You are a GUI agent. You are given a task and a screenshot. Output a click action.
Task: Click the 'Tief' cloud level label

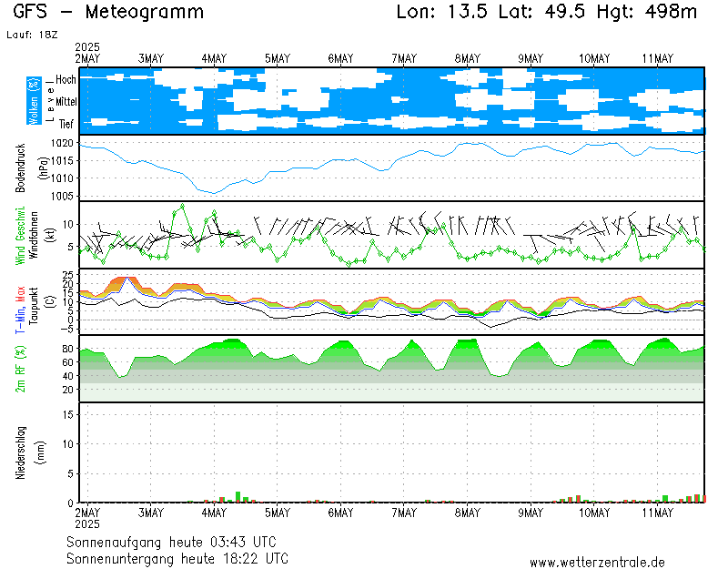66,124
